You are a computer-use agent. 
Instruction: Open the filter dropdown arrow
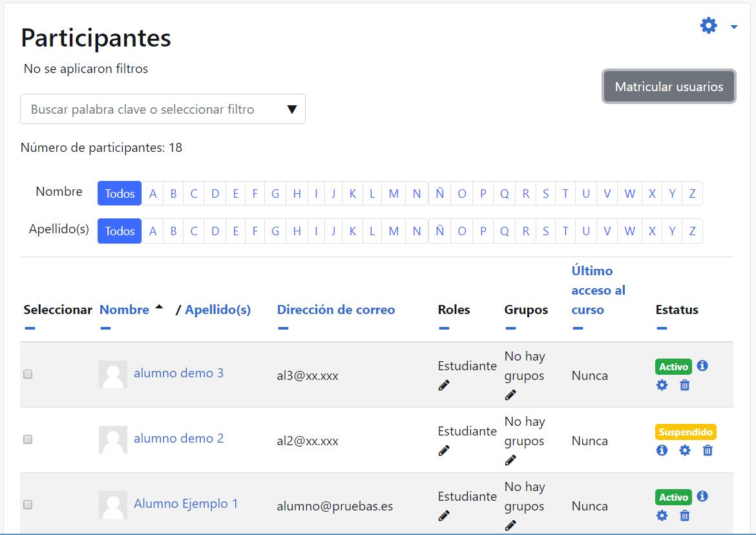[x=291, y=109]
